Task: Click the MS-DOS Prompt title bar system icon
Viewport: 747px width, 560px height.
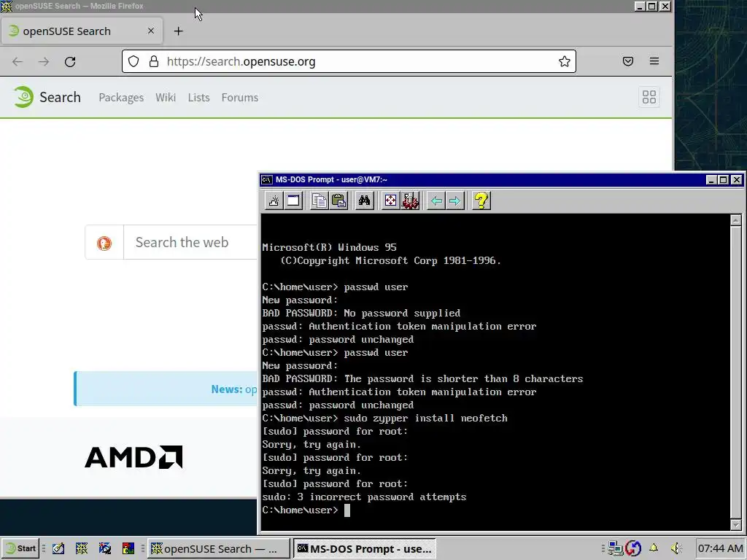Action: [x=267, y=179]
